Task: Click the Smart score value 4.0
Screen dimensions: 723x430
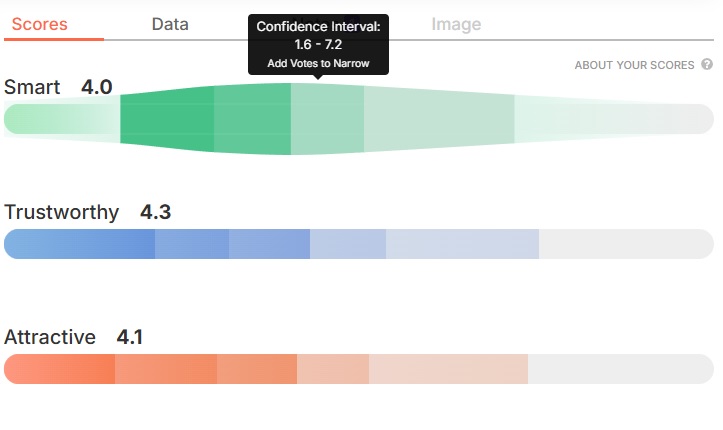Action: click(97, 87)
